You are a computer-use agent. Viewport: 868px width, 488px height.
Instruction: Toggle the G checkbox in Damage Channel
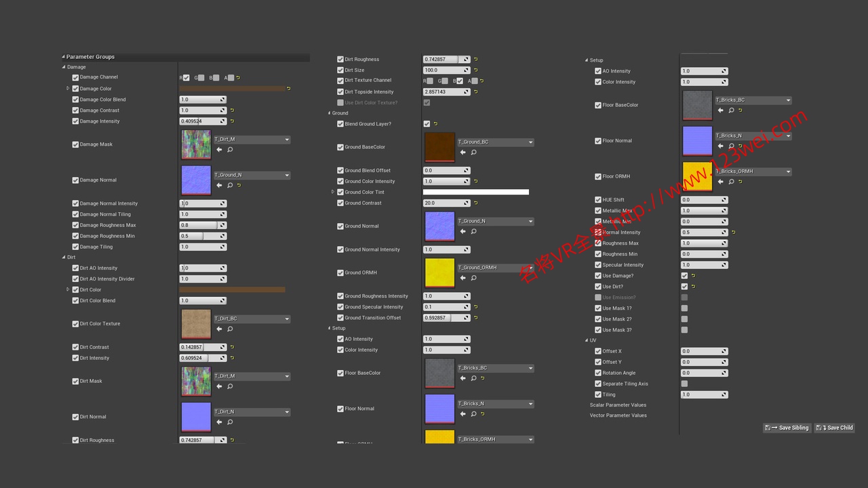pos(201,78)
